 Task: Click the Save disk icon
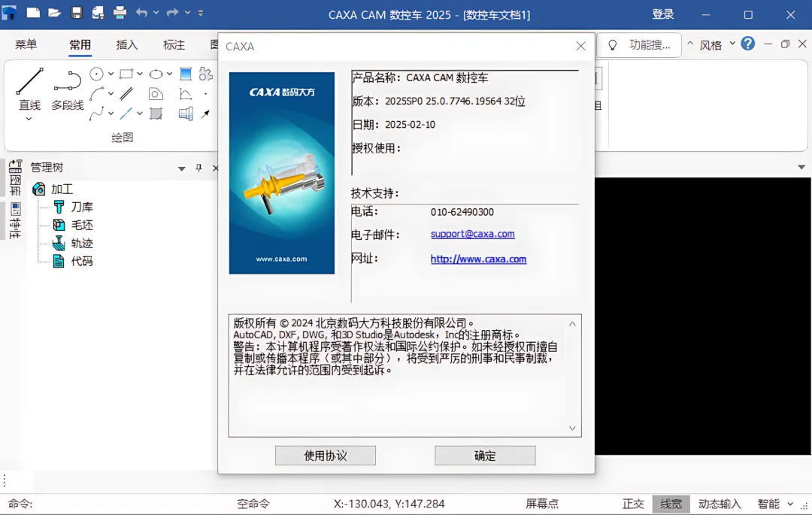point(77,13)
